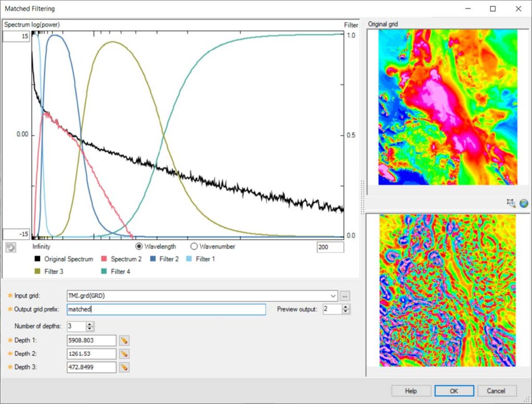Edit Depth 3 using its pencil icon
This screenshot has height=404, width=532.
[x=125, y=368]
